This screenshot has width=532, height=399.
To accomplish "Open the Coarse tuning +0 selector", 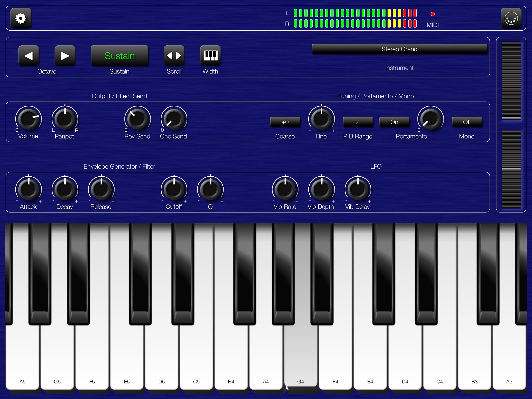I will (x=285, y=122).
